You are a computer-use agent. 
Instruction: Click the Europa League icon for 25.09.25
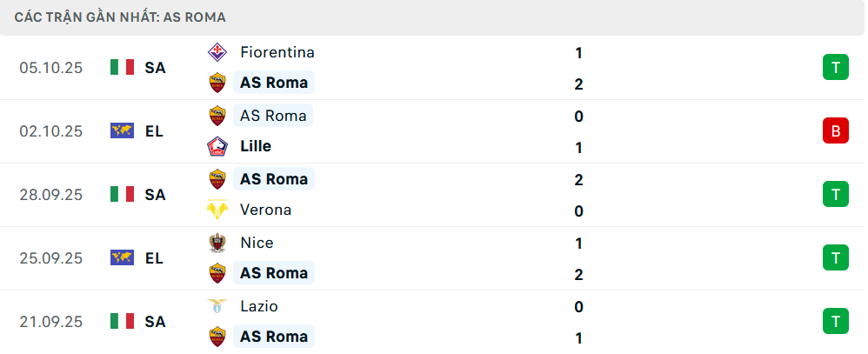[122, 257]
